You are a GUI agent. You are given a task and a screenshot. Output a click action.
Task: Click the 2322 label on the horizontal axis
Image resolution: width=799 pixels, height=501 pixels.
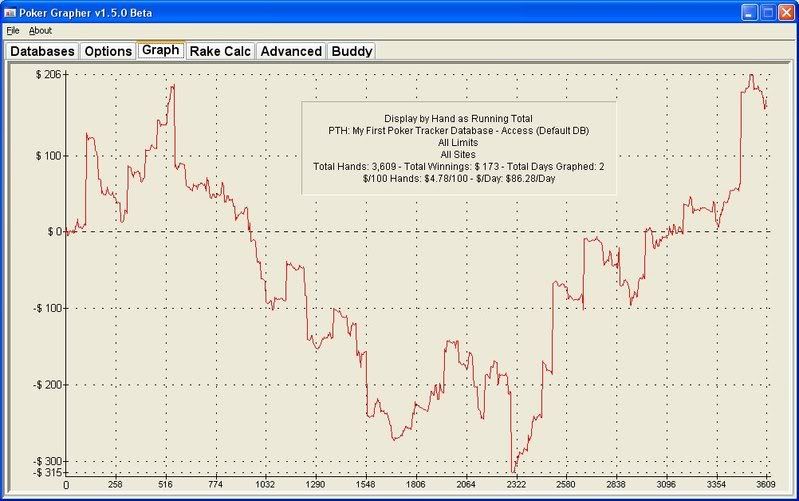coord(515,485)
